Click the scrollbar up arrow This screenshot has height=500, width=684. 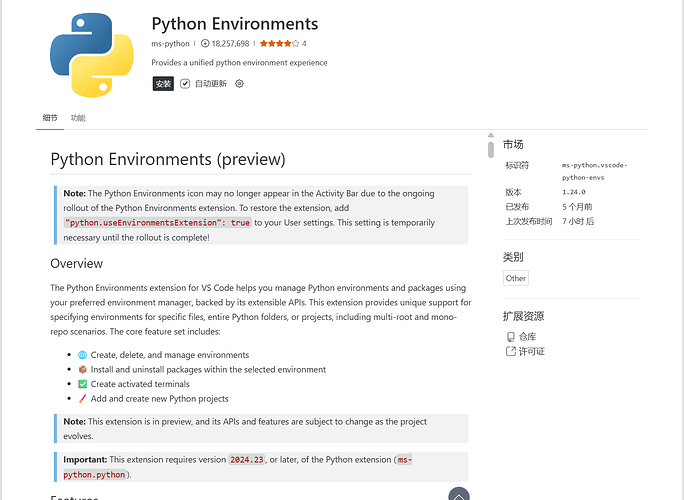tap(491, 135)
